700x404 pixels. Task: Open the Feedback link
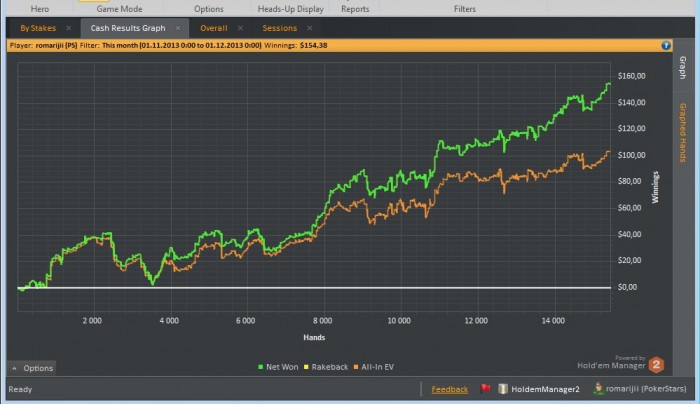click(x=450, y=389)
